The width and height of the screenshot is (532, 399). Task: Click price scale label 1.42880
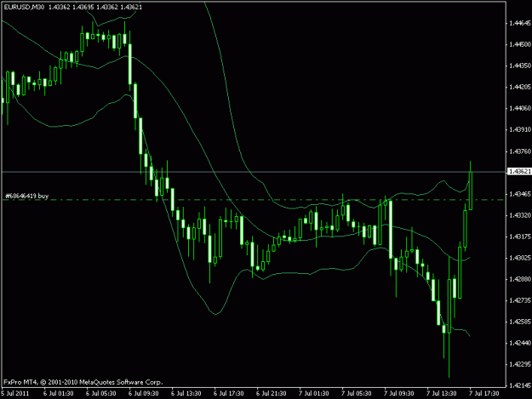(x=520, y=279)
